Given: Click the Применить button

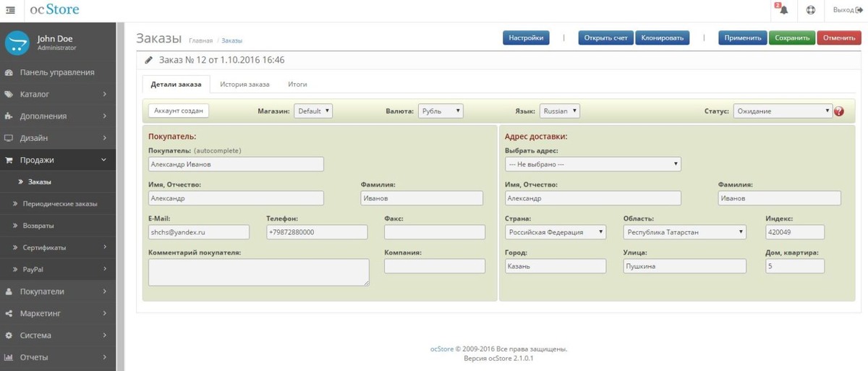Looking at the screenshot, I should pos(743,38).
